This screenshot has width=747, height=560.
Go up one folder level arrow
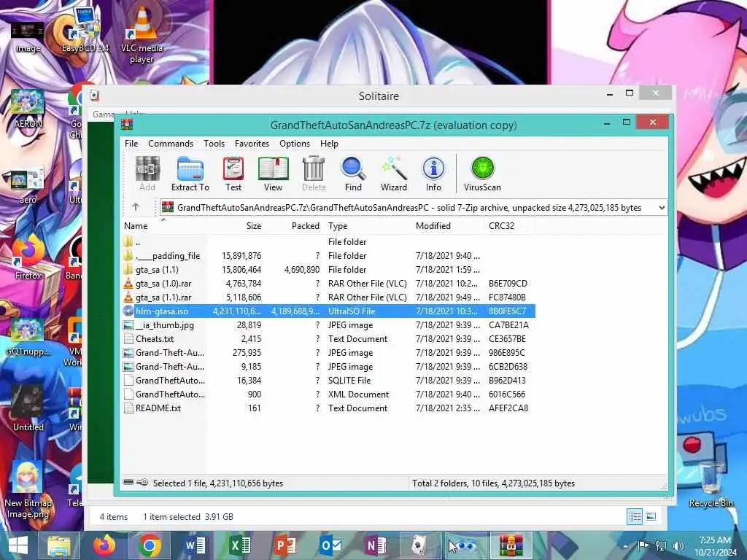[136, 207]
